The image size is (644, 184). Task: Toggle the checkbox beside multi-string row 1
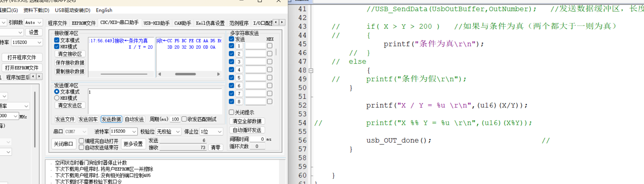[232, 46]
